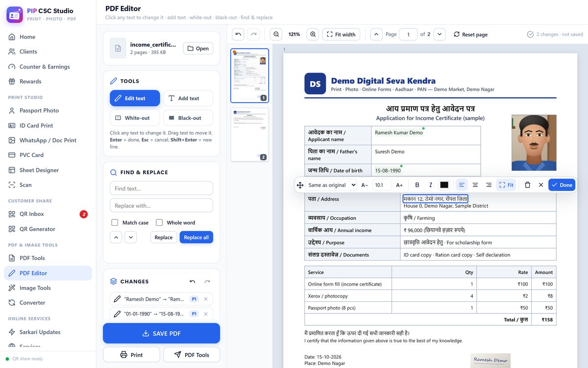Image resolution: width=588 pixels, height=368 pixels.
Task: Remove the "Ramesh Demo" change entry
Action: click(206, 299)
